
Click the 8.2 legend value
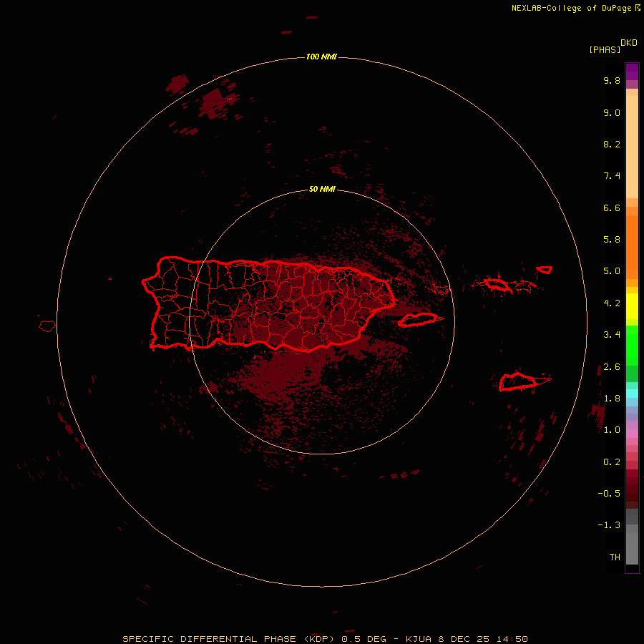(x=612, y=144)
